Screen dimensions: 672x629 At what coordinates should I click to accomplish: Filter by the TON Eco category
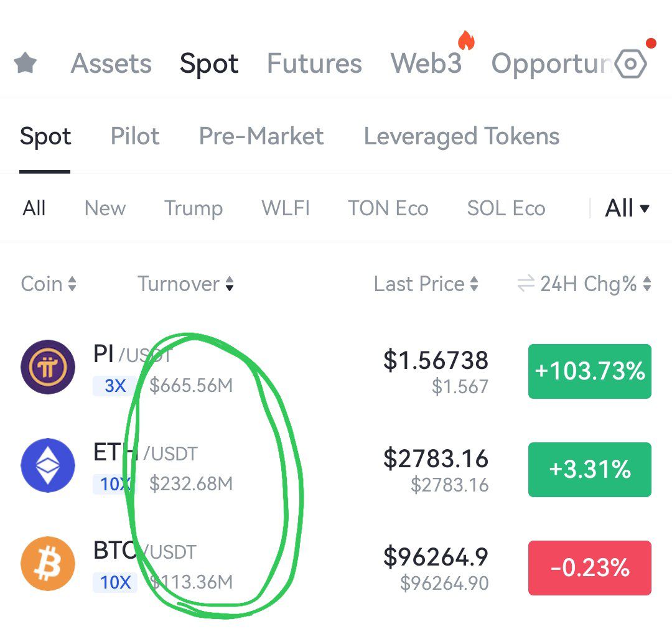coord(388,208)
